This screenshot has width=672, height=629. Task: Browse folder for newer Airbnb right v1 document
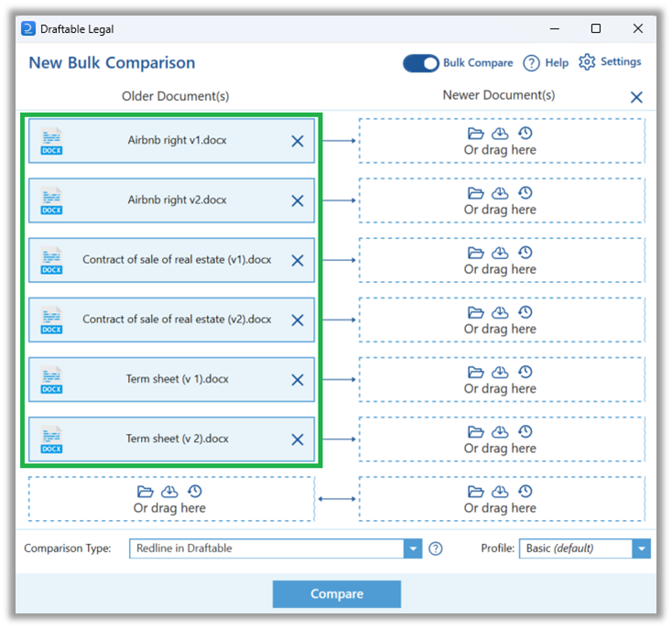pyautogui.click(x=475, y=134)
